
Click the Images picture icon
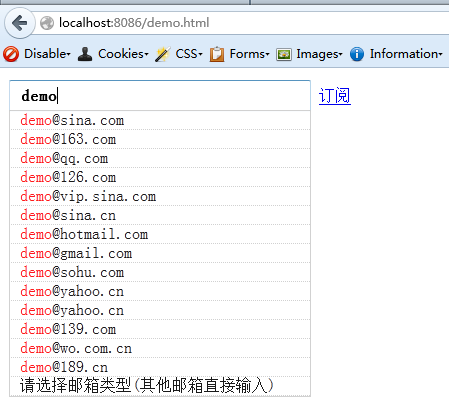(x=284, y=54)
